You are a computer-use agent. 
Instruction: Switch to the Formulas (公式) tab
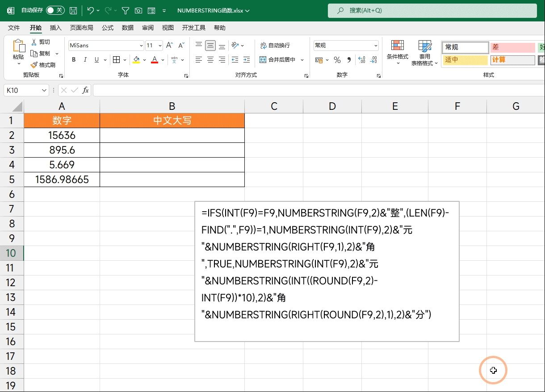(x=108, y=28)
